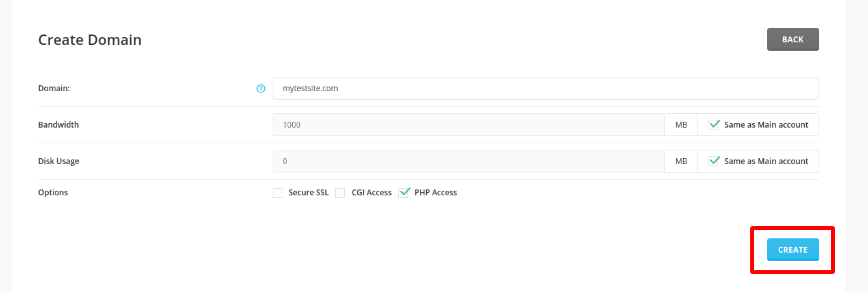
Task: Click the MB unit beside Bandwidth
Action: pos(681,125)
